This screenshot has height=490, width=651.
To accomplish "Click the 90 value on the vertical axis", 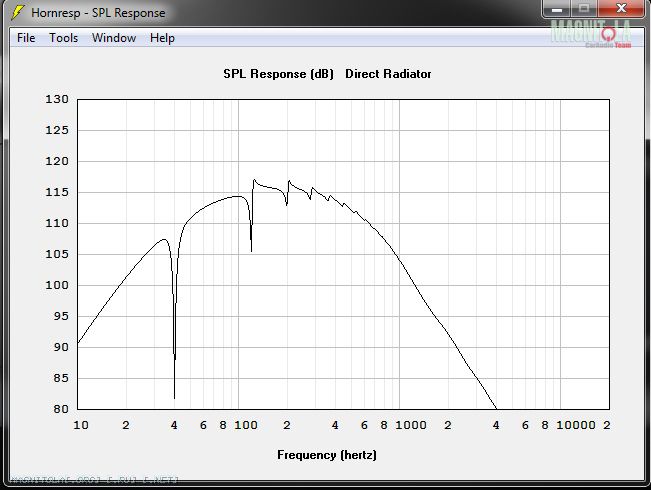I will click(61, 347).
